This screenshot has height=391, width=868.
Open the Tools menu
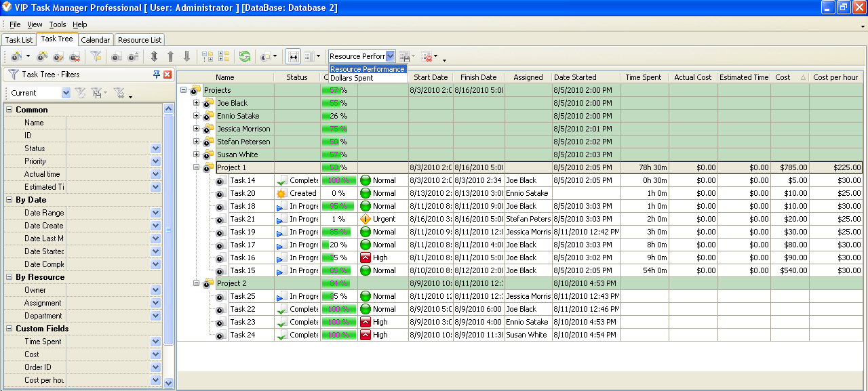pyautogui.click(x=57, y=24)
